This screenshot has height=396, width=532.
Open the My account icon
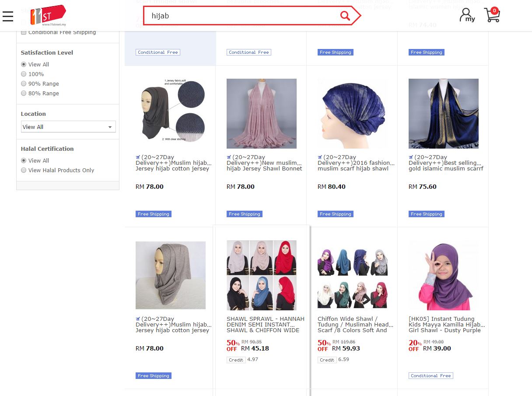tap(467, 15)
